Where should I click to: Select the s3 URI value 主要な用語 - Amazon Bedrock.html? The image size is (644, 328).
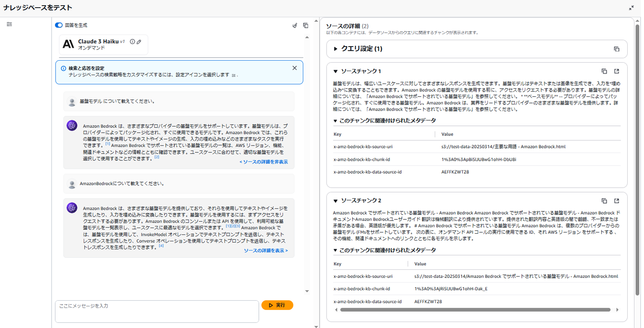pyautogui.click(x=503, y=147)
